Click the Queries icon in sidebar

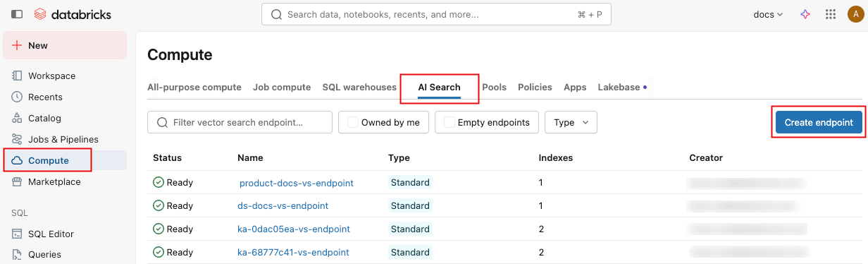click(x=18, y=254)
